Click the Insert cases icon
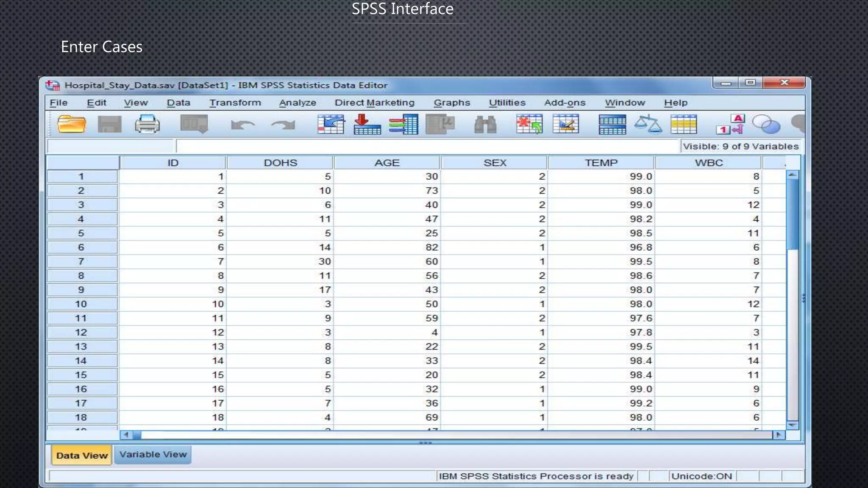868x488 pixels. click(529, 125)
